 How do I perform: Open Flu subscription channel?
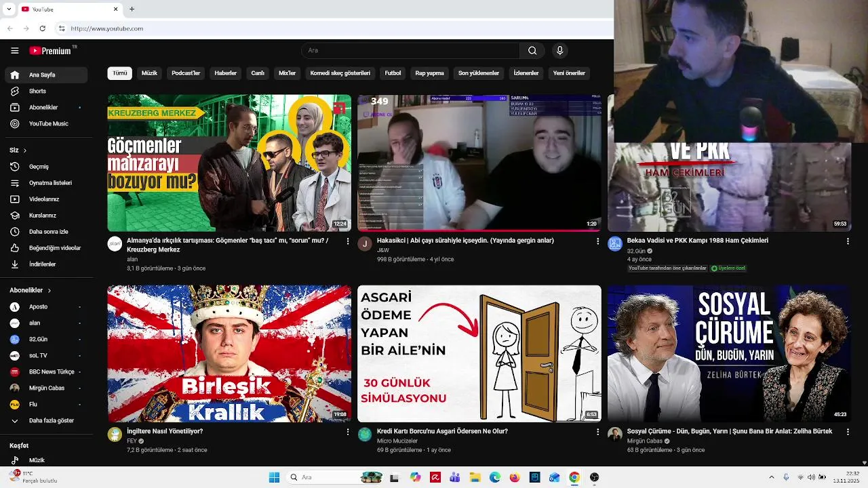[x=46, y=404]
